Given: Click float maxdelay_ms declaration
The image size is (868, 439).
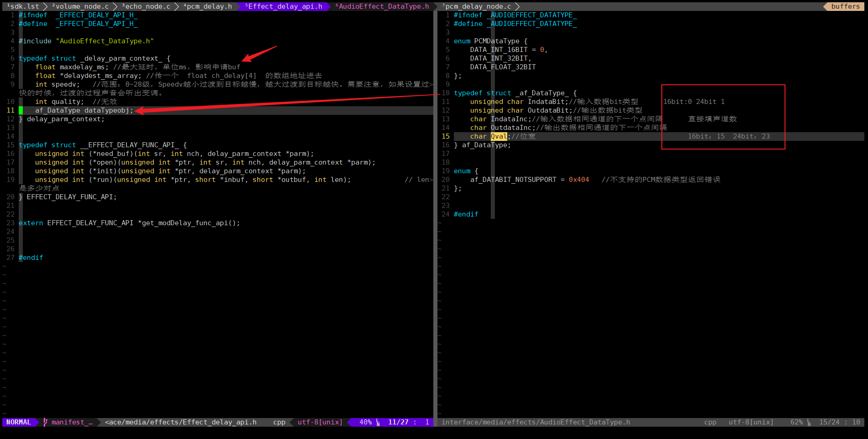Looking at the screenshot, I should pos(72,67).
